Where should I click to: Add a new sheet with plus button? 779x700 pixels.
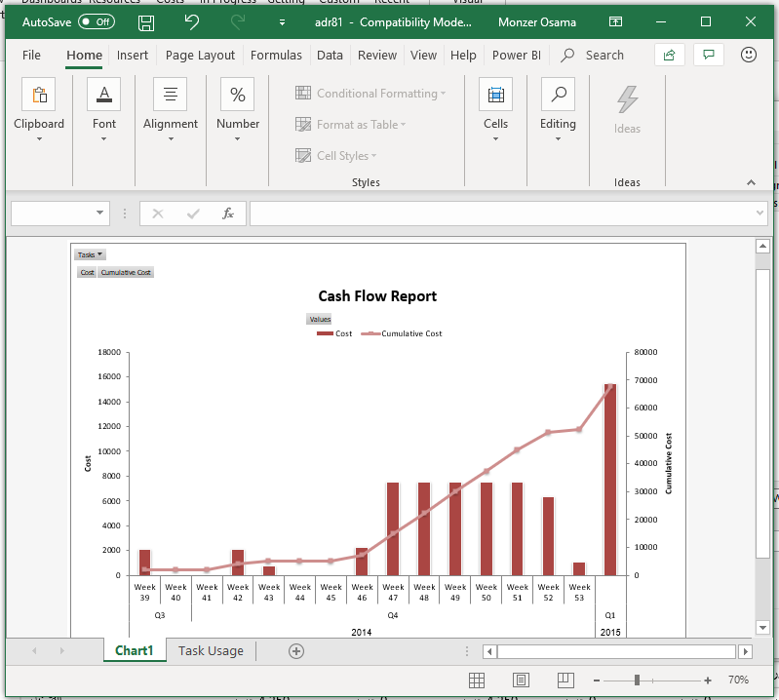coord(296,651)
